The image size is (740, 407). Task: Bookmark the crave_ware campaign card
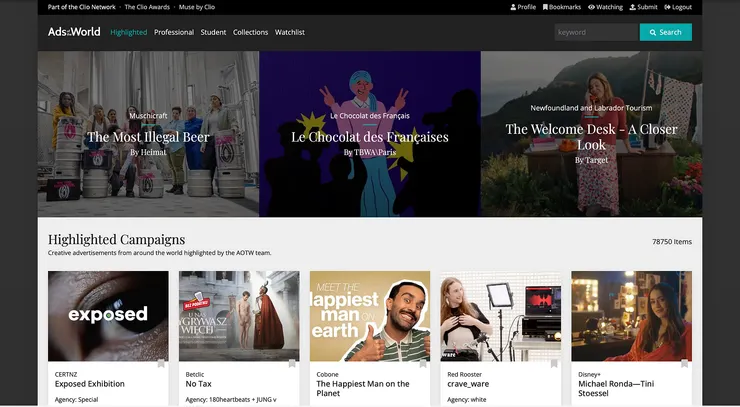(554, 364)
